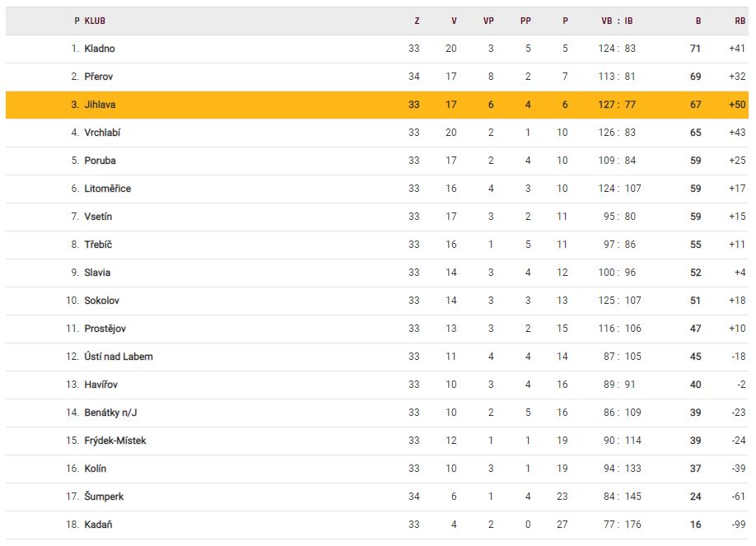
Task: Click the Třebíč club link
Action: point(97,245)
